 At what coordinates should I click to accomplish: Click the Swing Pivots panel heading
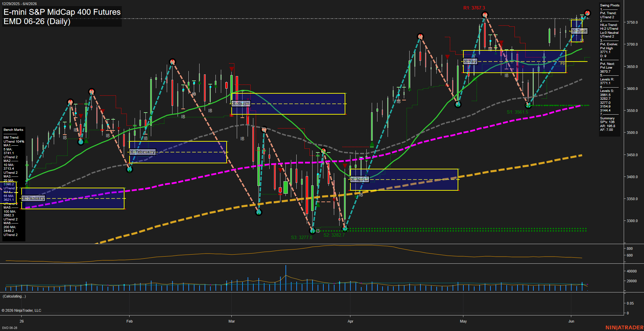coord(610,5)
